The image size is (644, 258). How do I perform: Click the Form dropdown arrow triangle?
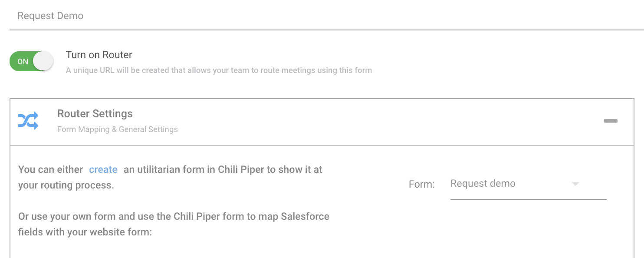point(575,184)
